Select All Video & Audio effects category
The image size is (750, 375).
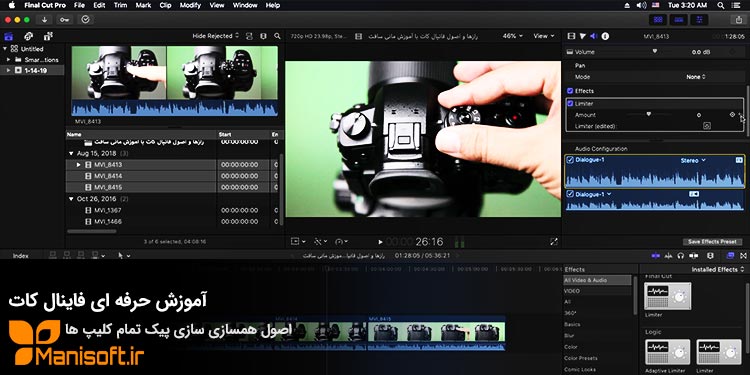point(597,280)
